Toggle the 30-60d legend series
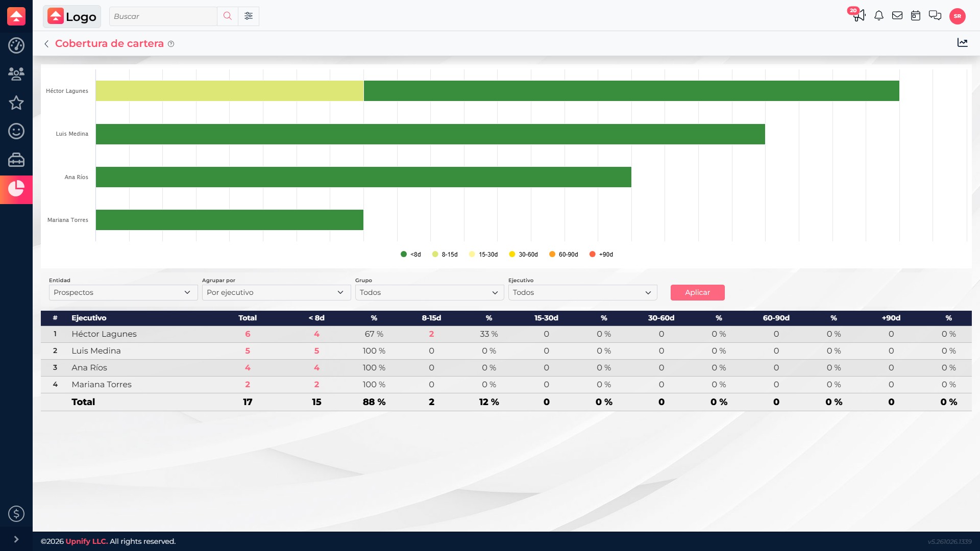The height and width of the screenshot is (551, 980). coord(524,254)
